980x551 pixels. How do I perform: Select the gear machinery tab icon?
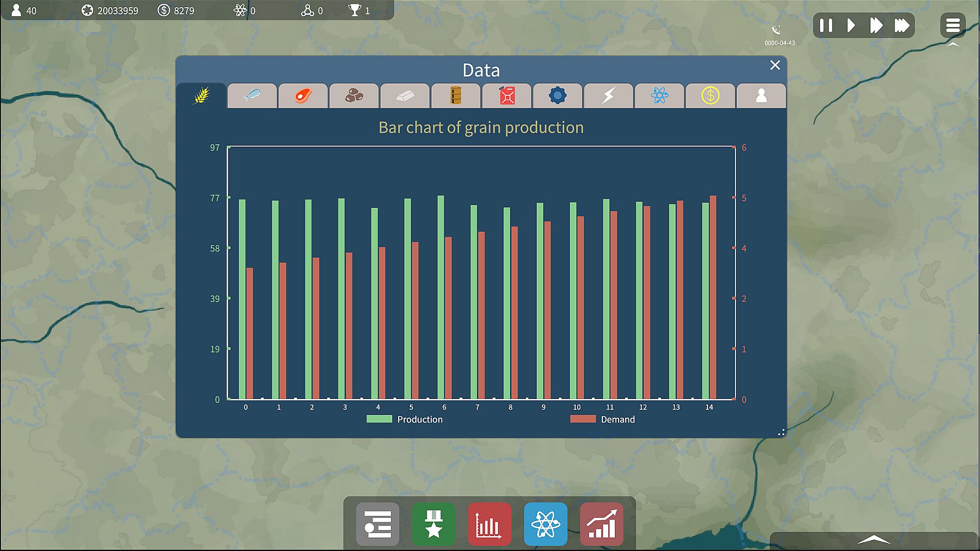click(557, 95)
